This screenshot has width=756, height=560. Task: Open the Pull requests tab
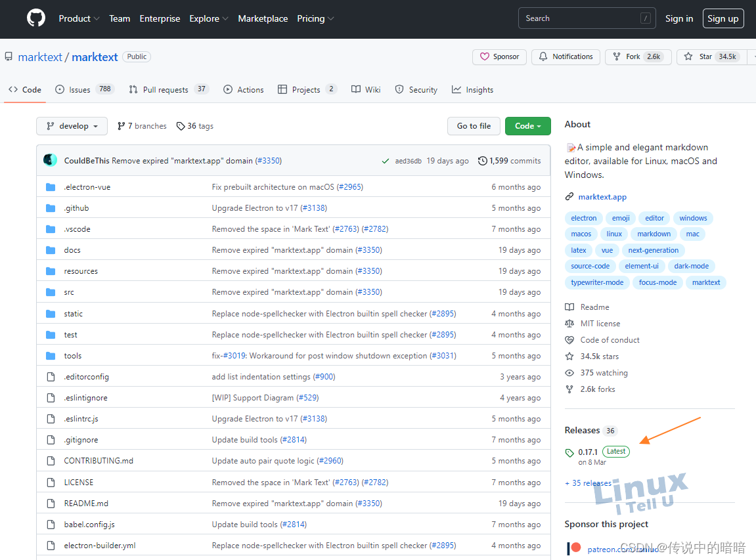(169, 90)
